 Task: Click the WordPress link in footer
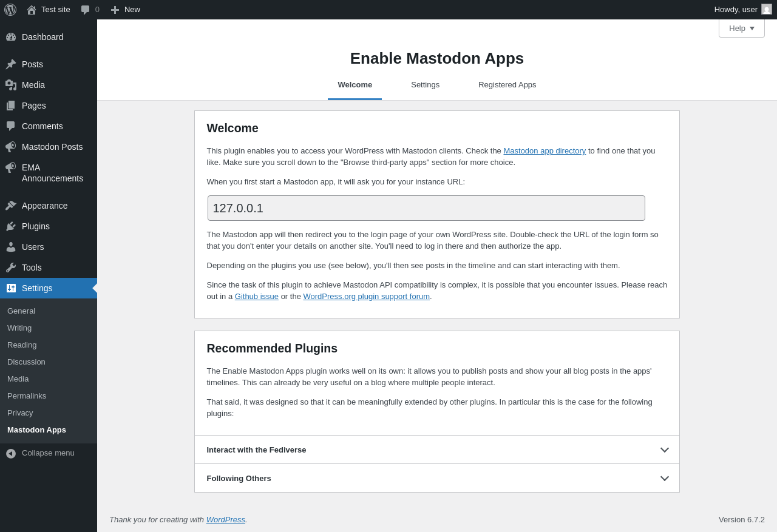(x=226, y=519)
